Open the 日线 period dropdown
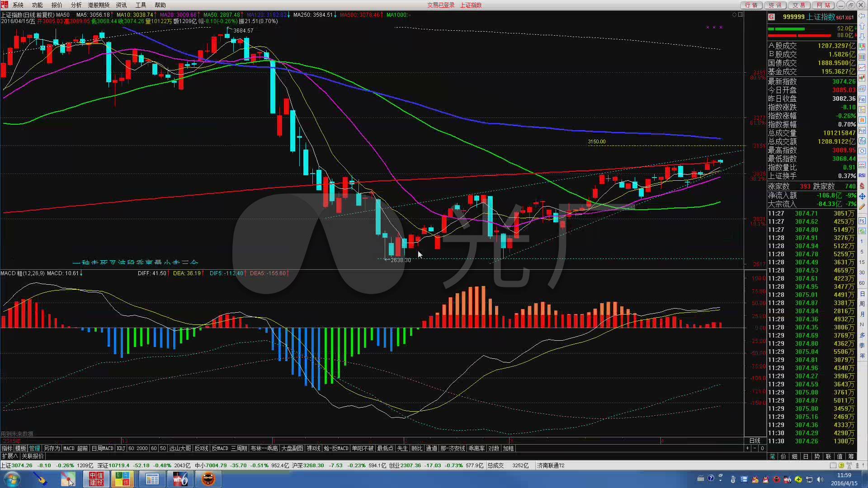The height and width of the screenshot is (488, 868). click(x=755, y=441)
